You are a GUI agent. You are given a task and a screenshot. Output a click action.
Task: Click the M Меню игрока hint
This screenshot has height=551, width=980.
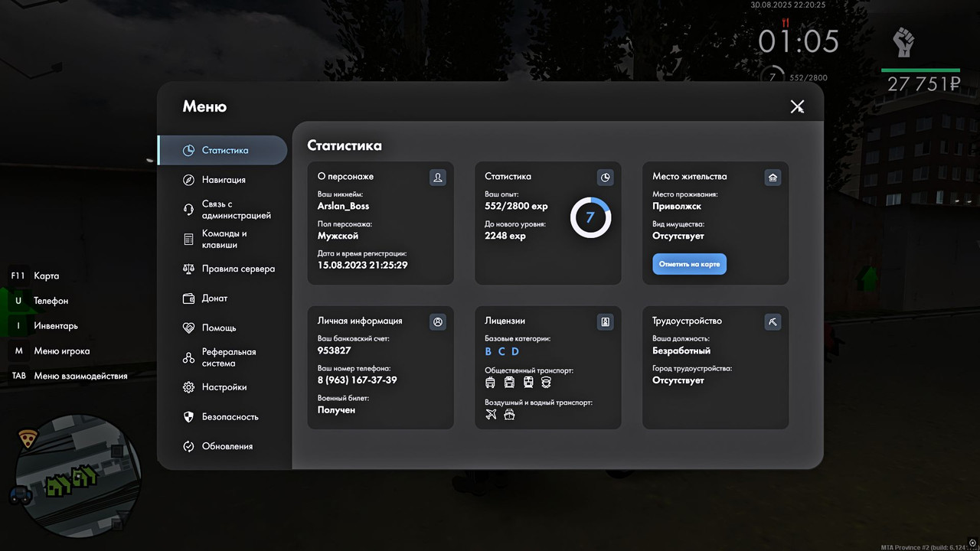point(50,351)
